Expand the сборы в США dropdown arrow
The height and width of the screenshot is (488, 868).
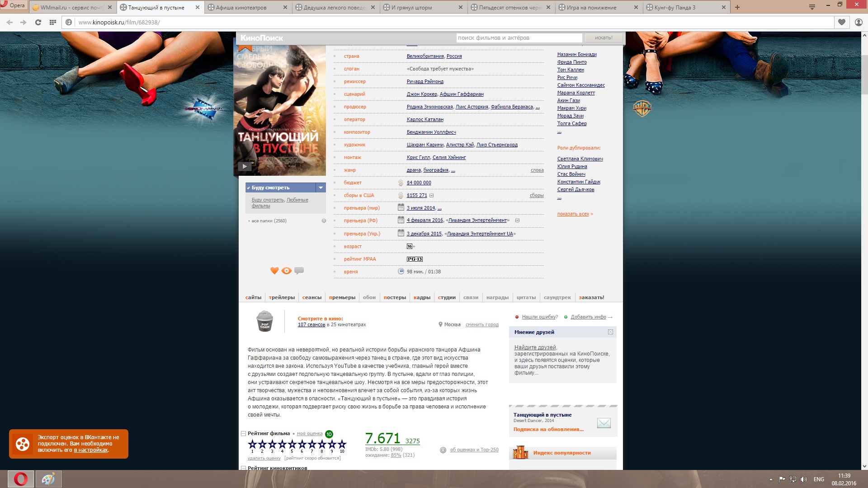431,196
